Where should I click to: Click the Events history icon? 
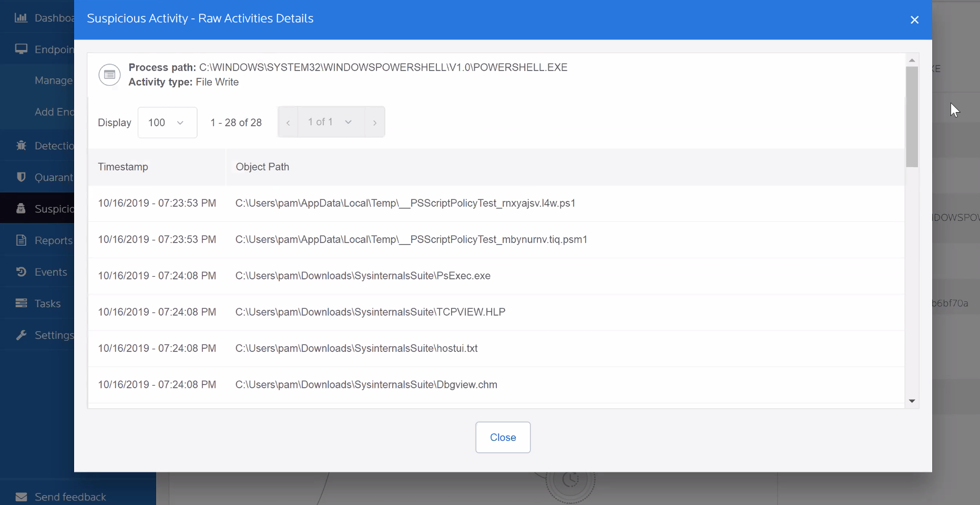[21, 271]
